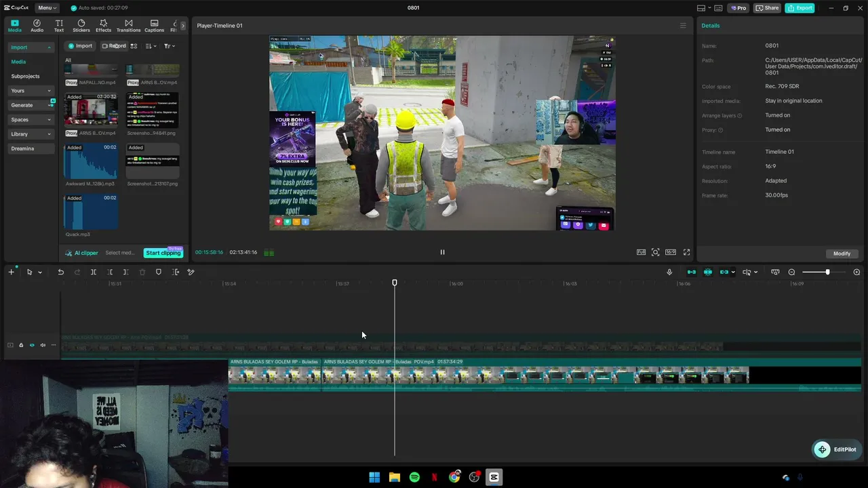Open the Effects tab
This screenshot has height=488, width=868.
pyautogui.click(x=103, y=26)
